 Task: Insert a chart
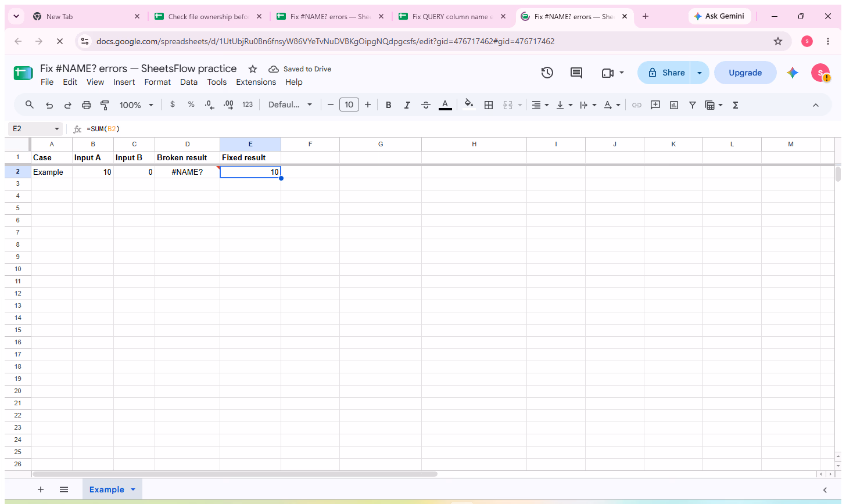pos(674,105)
